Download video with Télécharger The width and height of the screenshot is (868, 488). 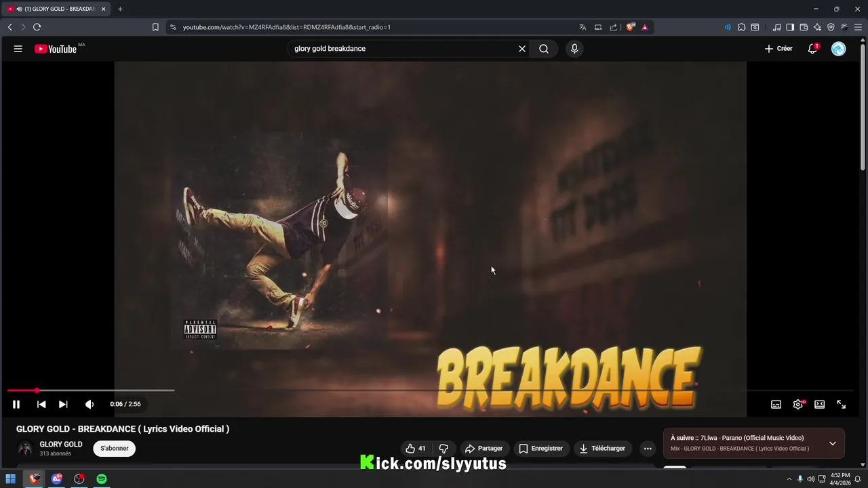(602, 449)
